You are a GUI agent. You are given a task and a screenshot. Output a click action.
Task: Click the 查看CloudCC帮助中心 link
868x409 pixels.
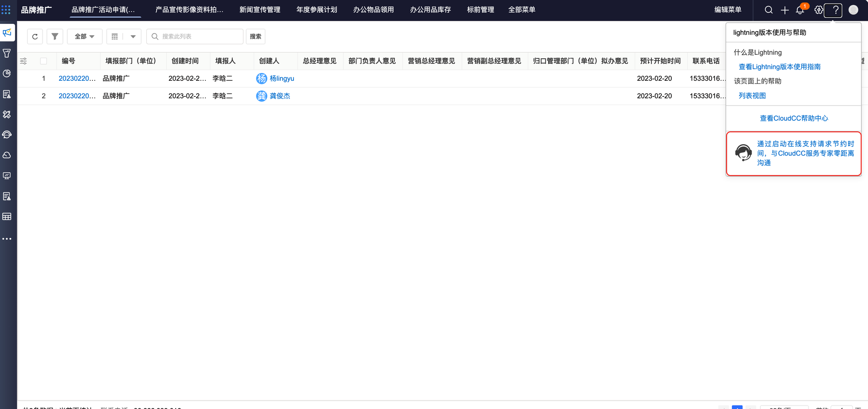click(x=793, y=118)
